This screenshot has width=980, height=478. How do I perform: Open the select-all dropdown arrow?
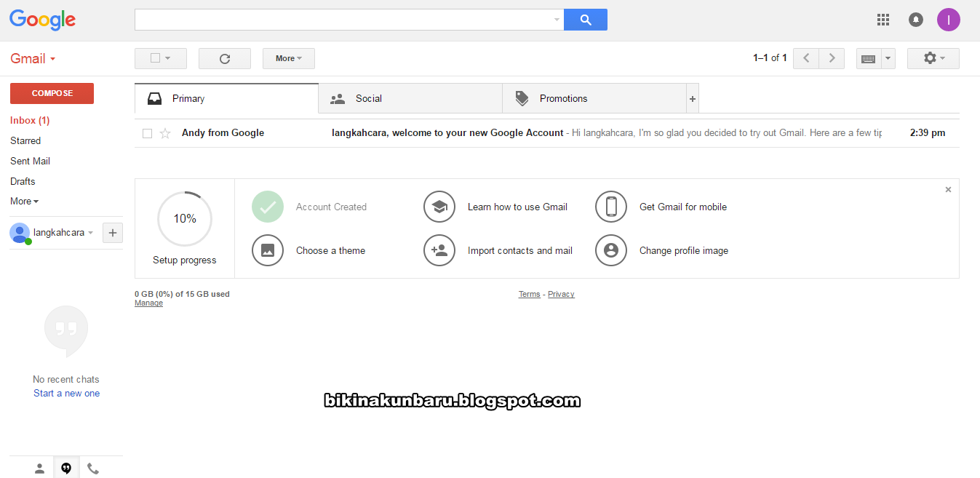168,58
